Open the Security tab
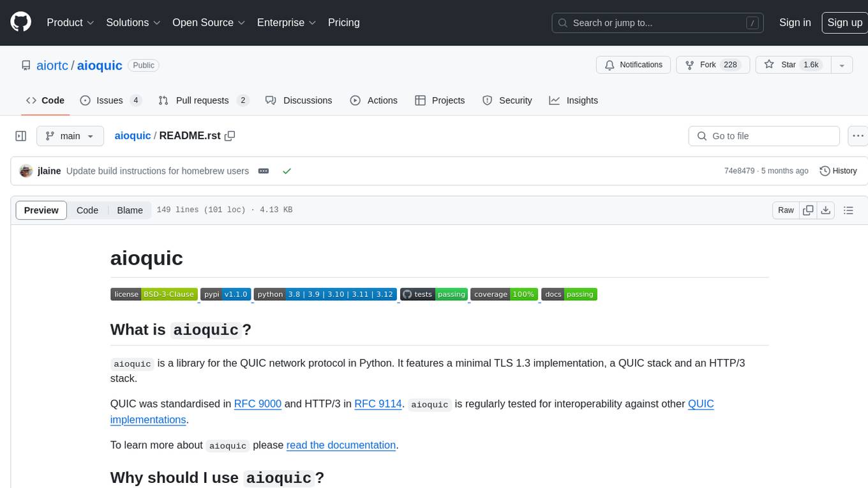 pos(507,100)
